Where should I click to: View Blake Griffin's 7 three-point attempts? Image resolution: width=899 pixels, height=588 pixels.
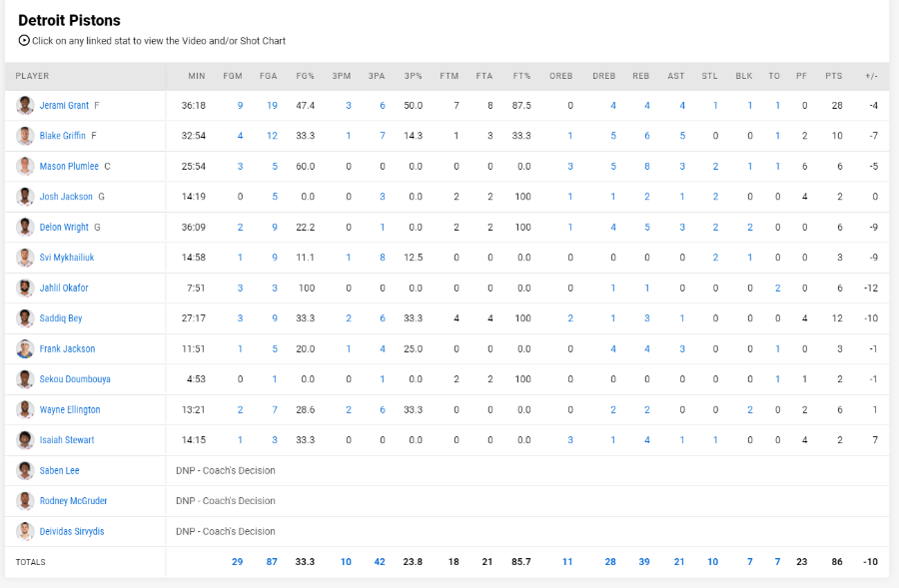pos(383,136)
